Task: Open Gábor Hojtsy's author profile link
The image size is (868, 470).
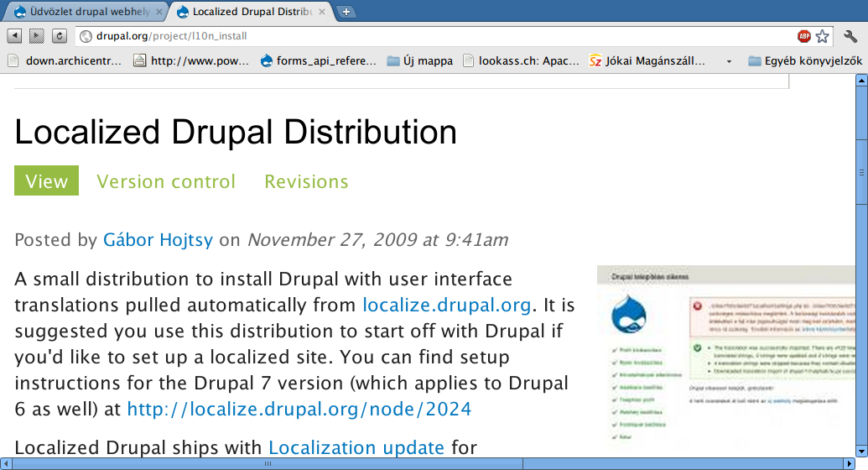Action: tap(158, 239)
